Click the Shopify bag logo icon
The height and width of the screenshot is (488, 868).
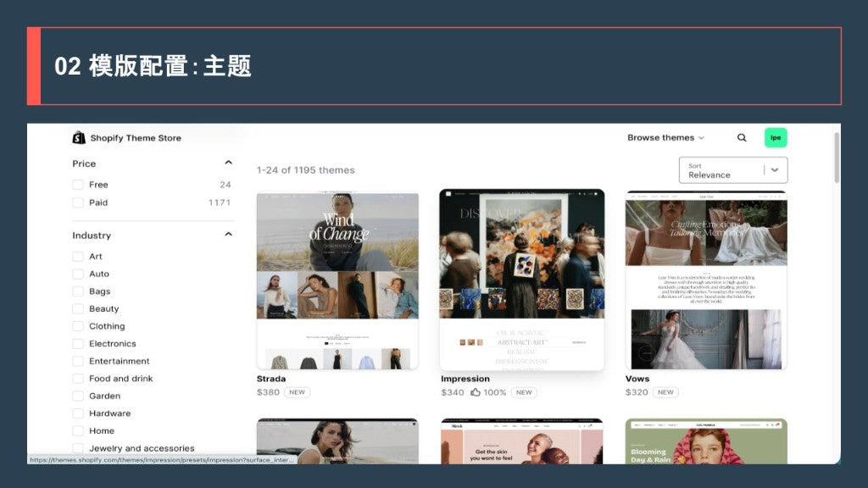[79, 138]
